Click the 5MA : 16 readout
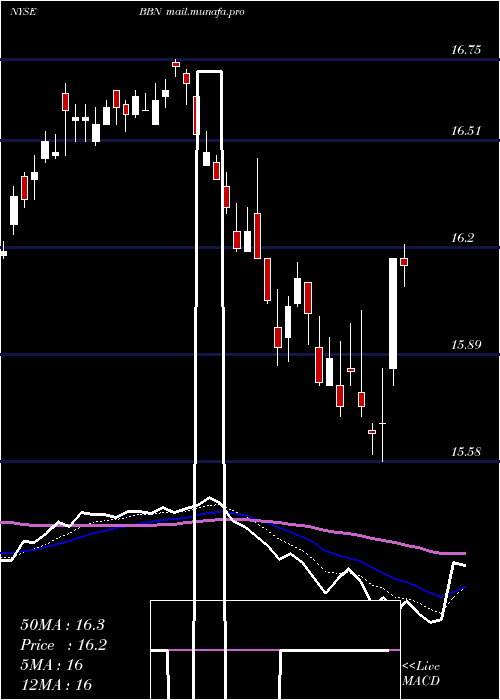The width and height of the screenshot is (500, 700). [52, 665]
